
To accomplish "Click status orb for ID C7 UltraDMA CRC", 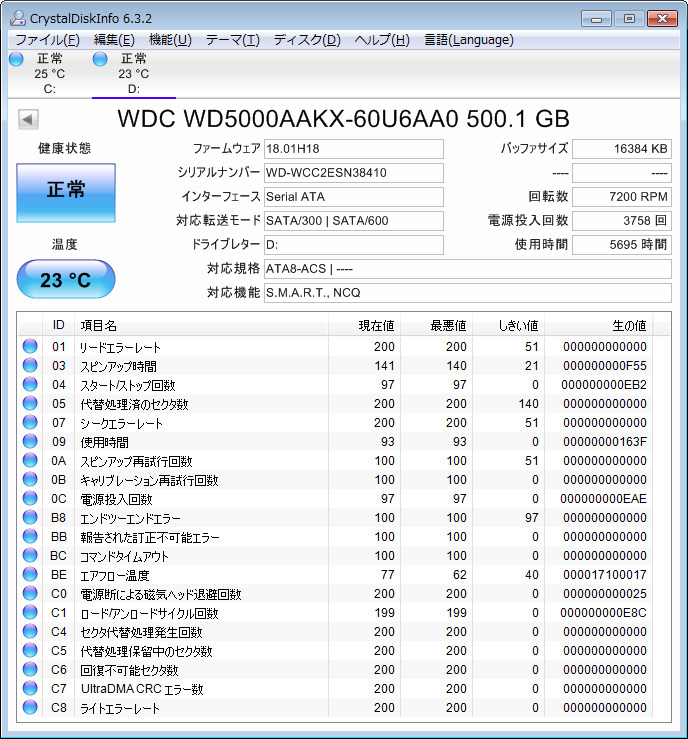I will (x=30, y=689).
